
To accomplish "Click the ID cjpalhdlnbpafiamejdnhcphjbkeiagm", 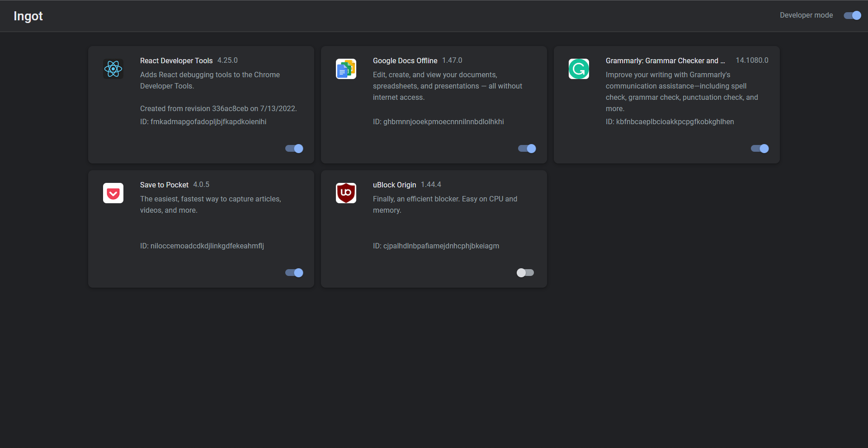I will point(436,246).
